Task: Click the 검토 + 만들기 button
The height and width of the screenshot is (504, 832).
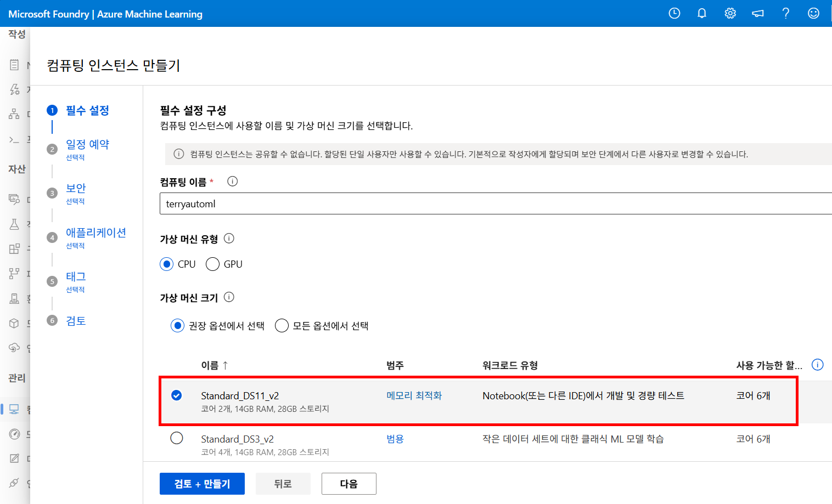Action: pyautogui.click(x=202, y=484)
